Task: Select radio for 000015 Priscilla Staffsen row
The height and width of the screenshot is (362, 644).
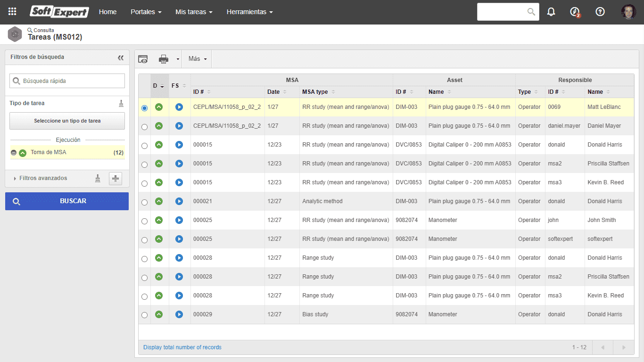Action: 144,165
